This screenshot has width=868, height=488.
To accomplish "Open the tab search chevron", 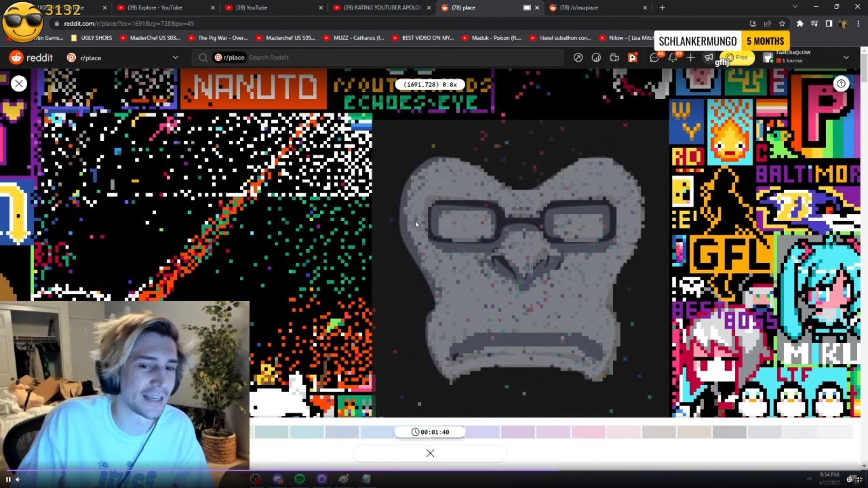I will [795, 7].
